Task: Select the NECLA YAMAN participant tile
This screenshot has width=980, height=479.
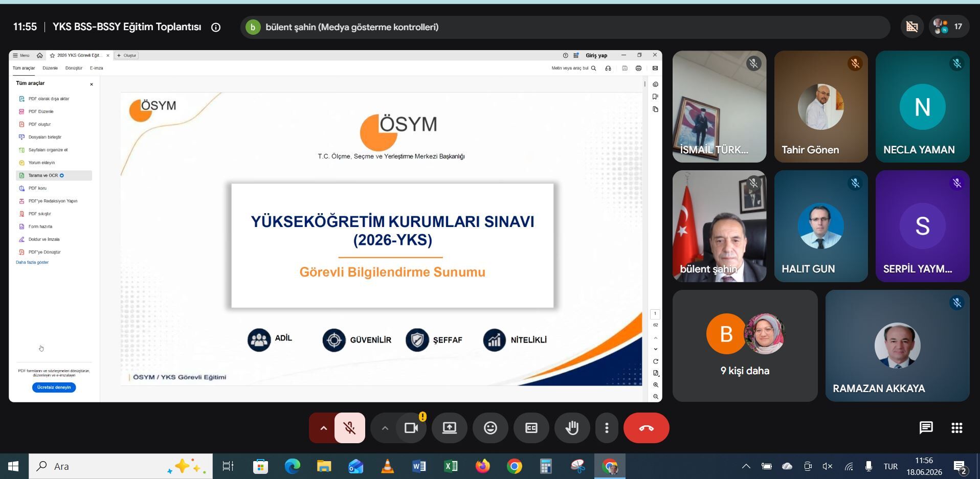Action: click(x=923, y=106)
